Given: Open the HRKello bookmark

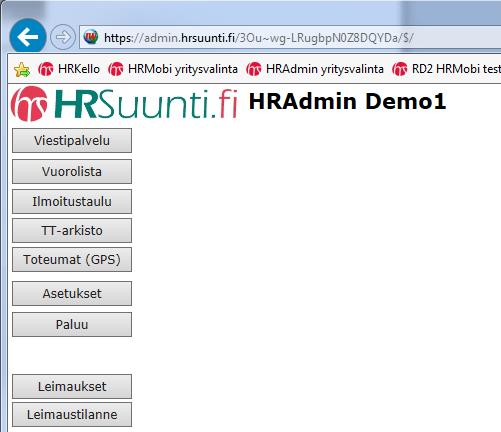Looking at the screenshot, I should tap(69, 69).
